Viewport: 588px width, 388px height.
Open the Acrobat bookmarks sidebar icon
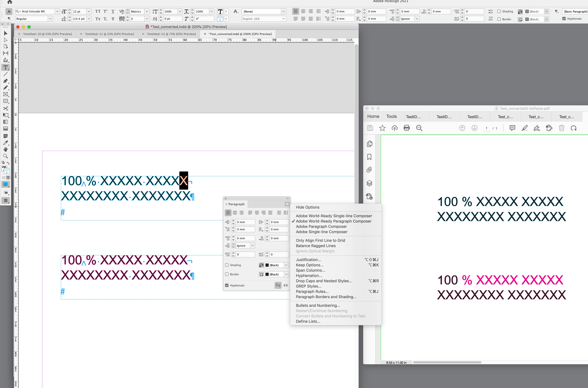click(x=369, y=157)
